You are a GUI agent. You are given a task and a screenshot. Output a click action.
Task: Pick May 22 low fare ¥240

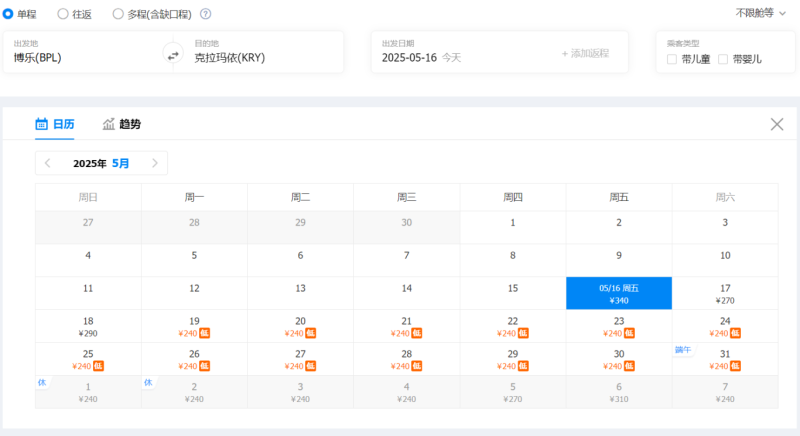[513, 326]
